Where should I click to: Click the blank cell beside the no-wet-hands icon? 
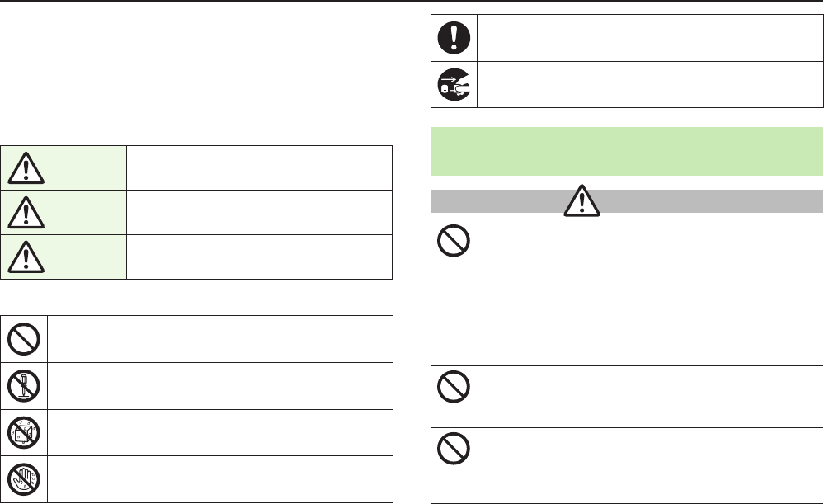[219, 479]
